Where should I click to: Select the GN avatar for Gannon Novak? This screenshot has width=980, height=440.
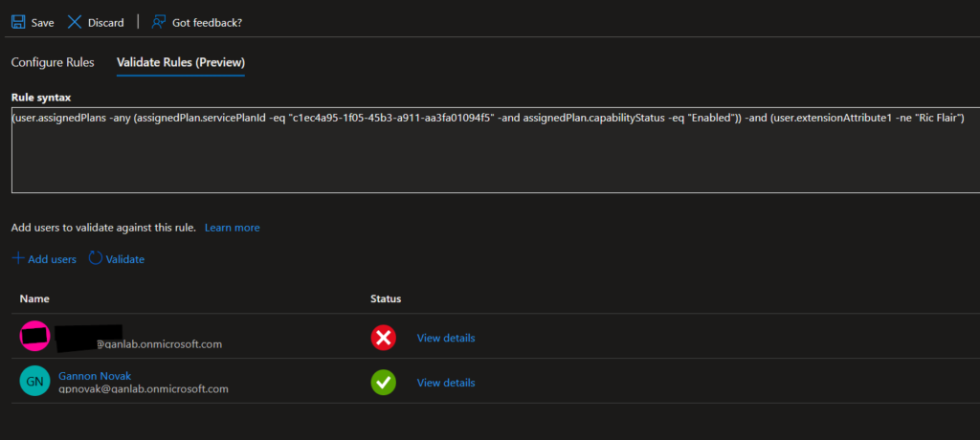coord(34,382)
